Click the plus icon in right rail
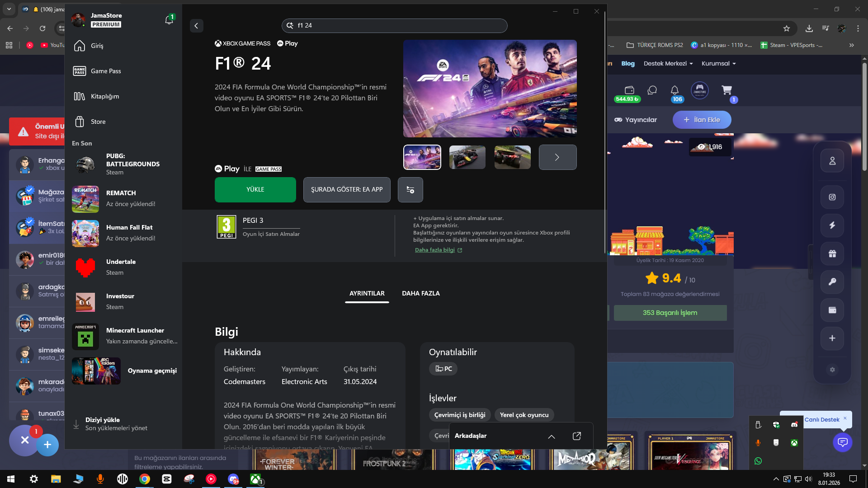 [832, 338]
